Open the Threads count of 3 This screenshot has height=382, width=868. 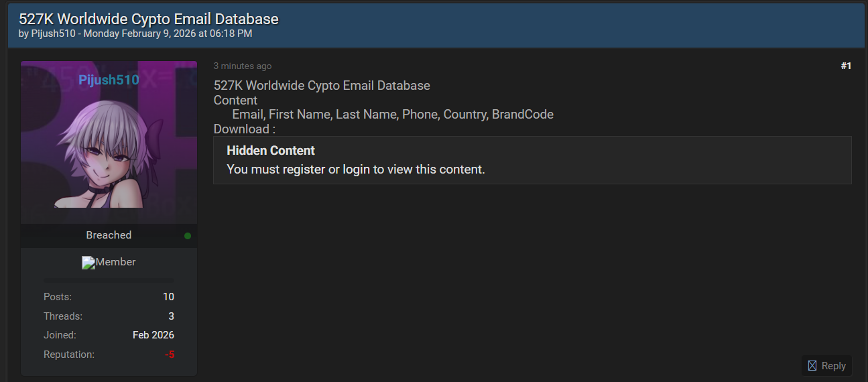pos(171,316)
